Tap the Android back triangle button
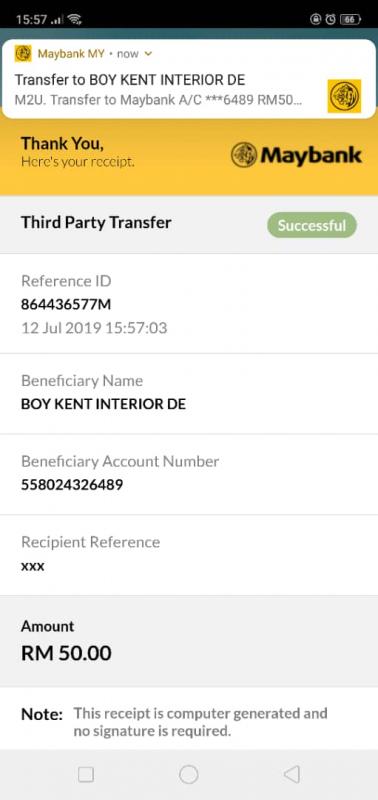The width and height of the screenshot is (378, 800). point(291,774)
